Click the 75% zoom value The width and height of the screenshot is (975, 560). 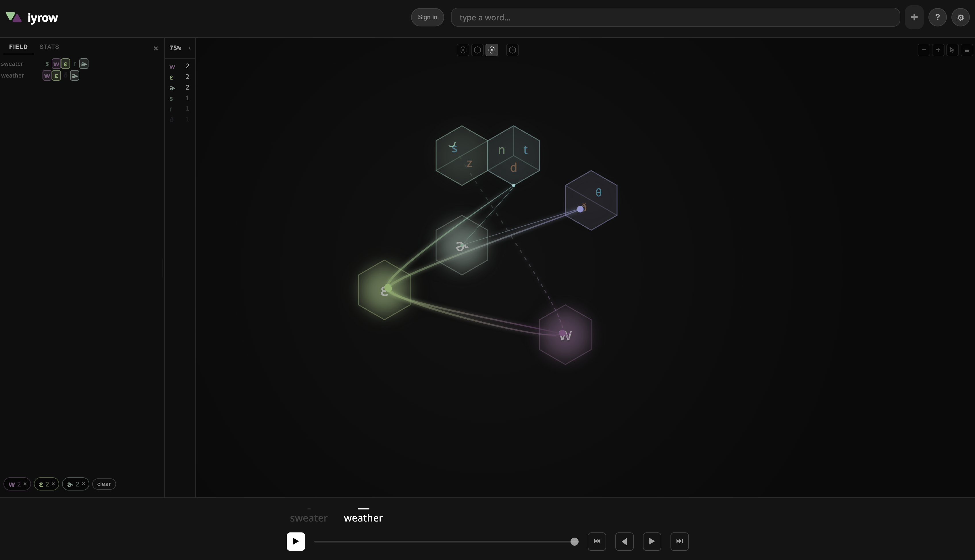176,48
